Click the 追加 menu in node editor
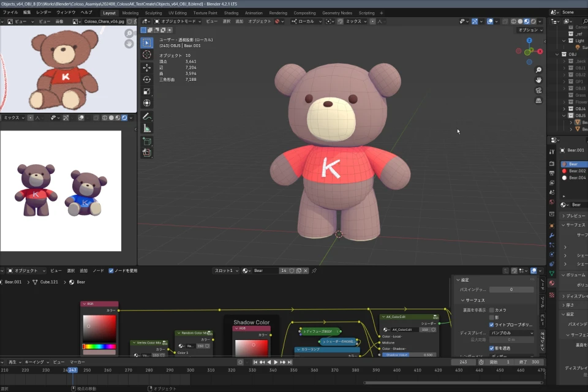This screenshot has width=588, height=392. 84,271
